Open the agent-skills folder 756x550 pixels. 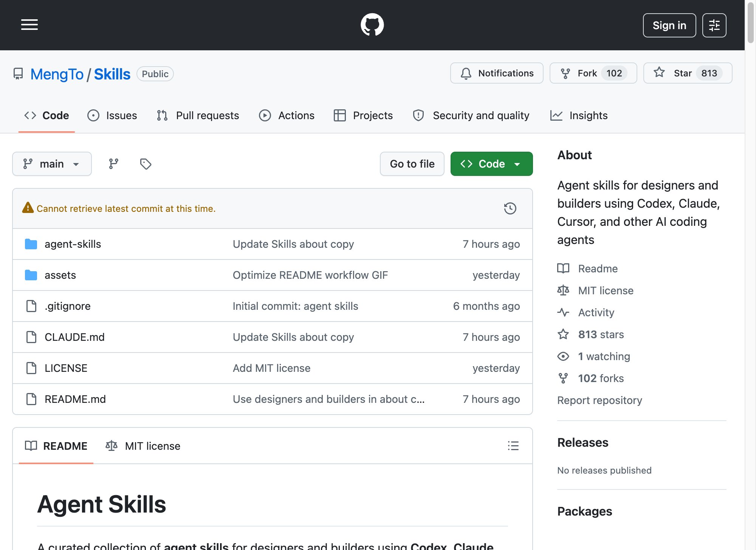pos(73,244)
